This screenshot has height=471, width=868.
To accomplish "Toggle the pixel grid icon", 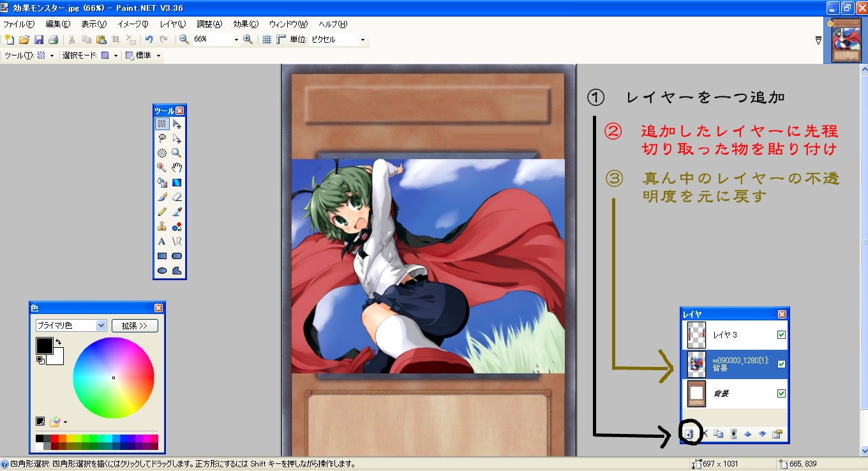I will click(x=267, y=40).
